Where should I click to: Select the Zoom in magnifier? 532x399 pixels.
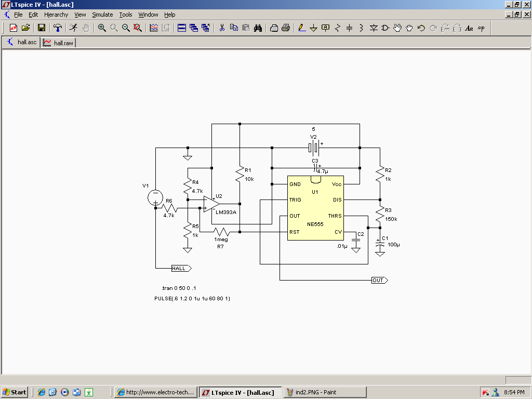click(101, 28)
